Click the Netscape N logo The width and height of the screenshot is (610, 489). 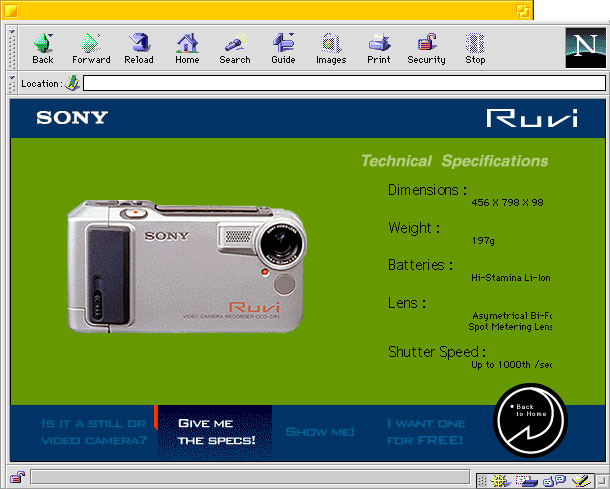pyautogui.click(x=585, y=48)
